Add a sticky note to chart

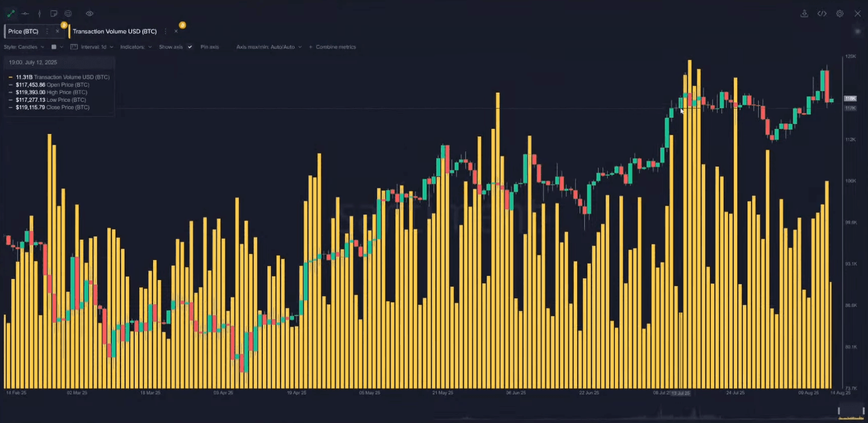click(x=54, y=14)
